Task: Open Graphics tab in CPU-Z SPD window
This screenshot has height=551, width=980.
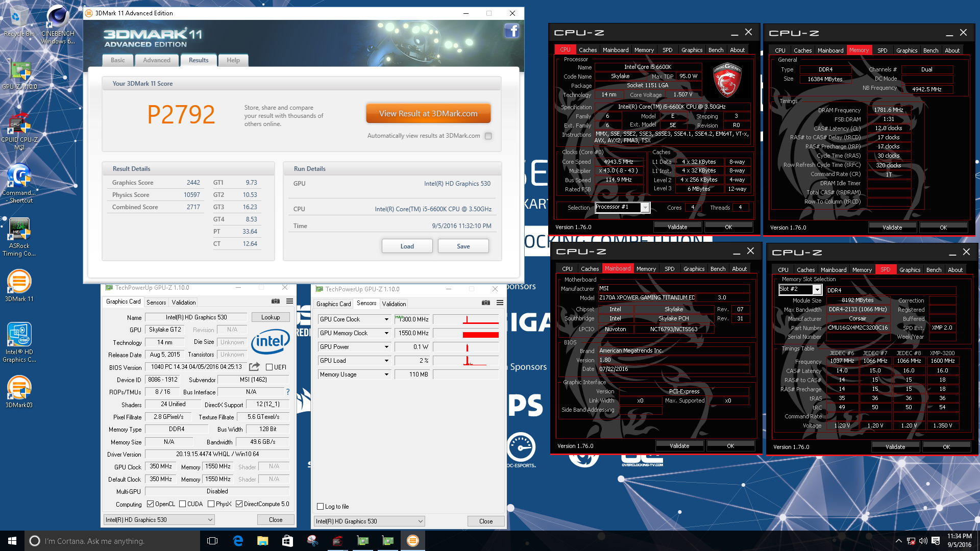Action: coord(910,270)
